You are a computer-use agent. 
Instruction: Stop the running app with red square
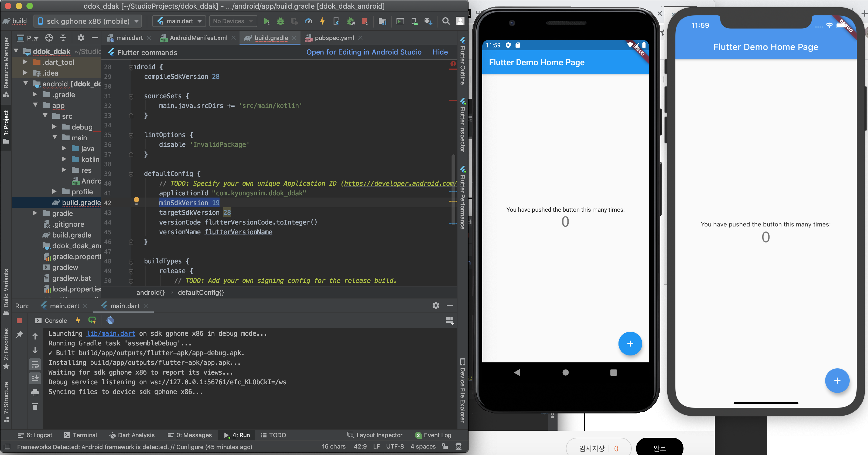(365, 21)
